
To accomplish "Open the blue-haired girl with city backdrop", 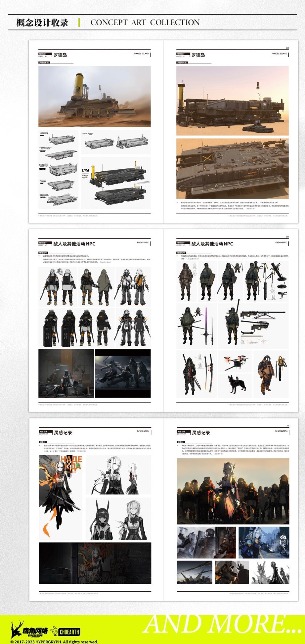I will (x=264, y=542).
